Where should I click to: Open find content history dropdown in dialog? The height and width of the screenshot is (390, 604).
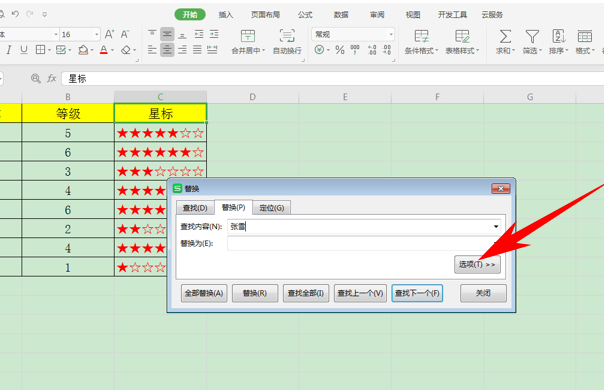pos(496,227)
